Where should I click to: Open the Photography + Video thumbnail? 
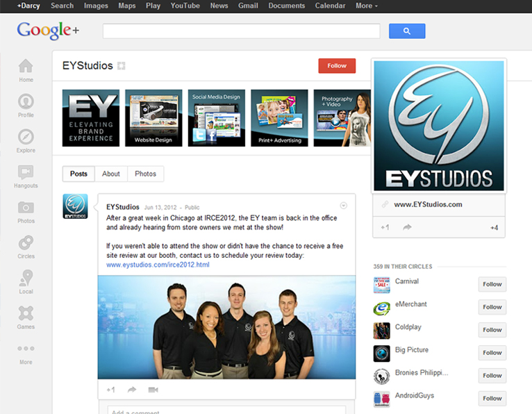click(342, 118)
